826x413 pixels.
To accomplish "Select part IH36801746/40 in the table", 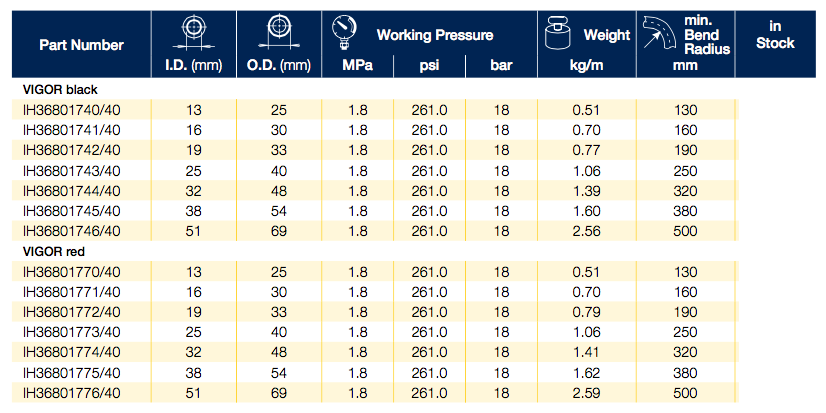I will (72, 233).
